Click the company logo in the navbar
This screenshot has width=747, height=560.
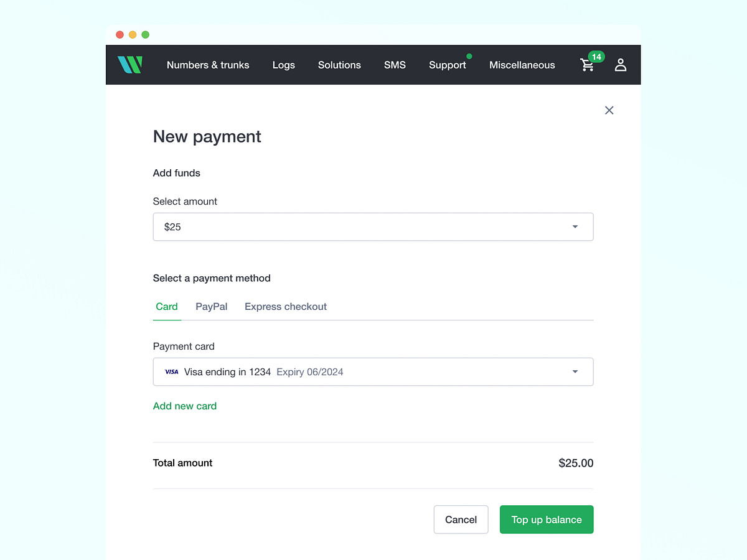click(x=130, y=65)
